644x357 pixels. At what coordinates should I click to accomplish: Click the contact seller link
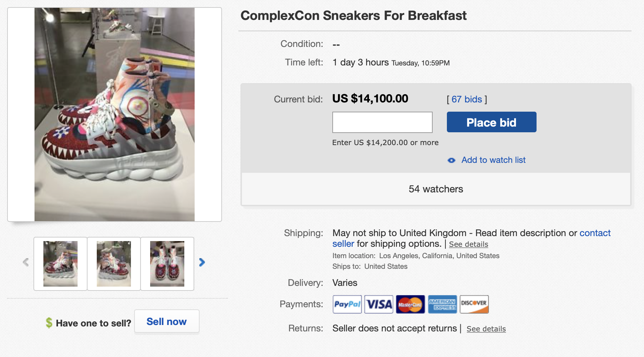pos(595,233)
